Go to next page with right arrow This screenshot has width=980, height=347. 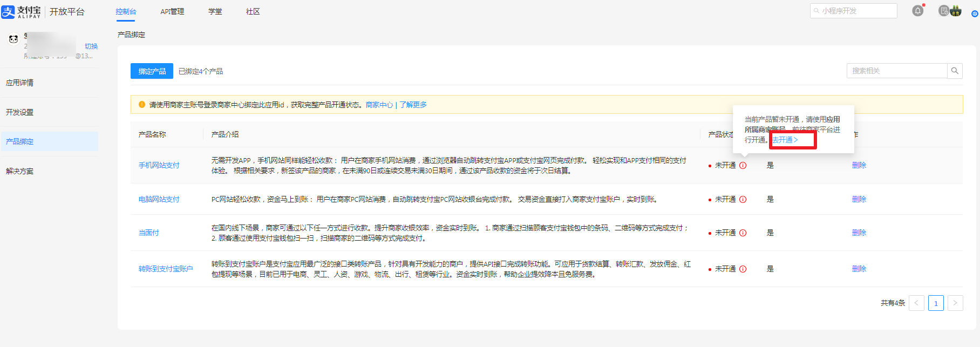(x=955, y=303)
